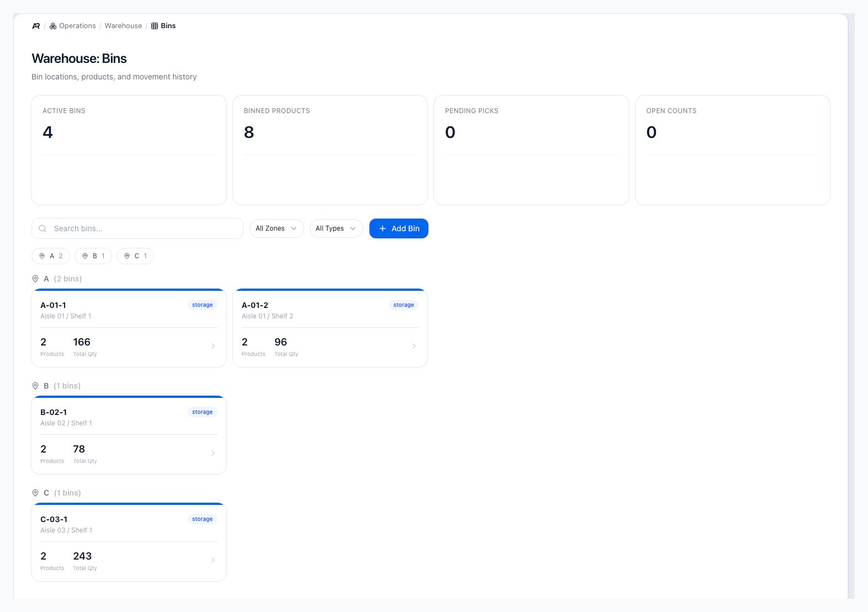
Task: Click the pin icon in zone B chip
Action: [85, 256]
